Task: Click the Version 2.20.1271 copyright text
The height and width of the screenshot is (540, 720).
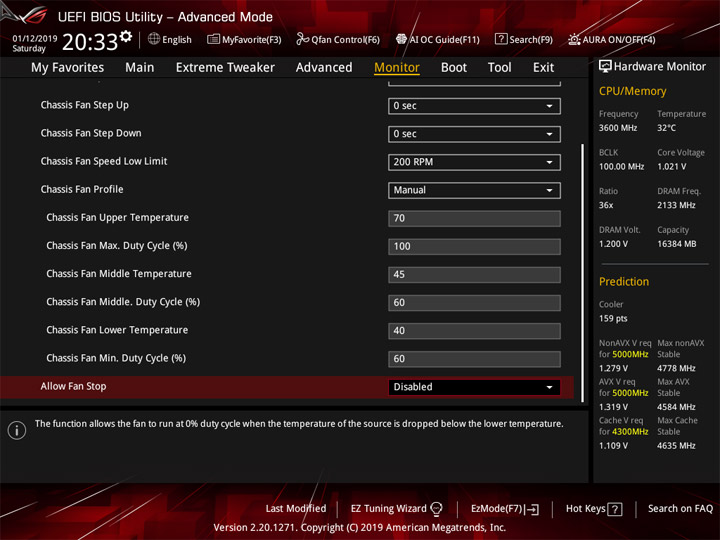Action: [360, 528]
